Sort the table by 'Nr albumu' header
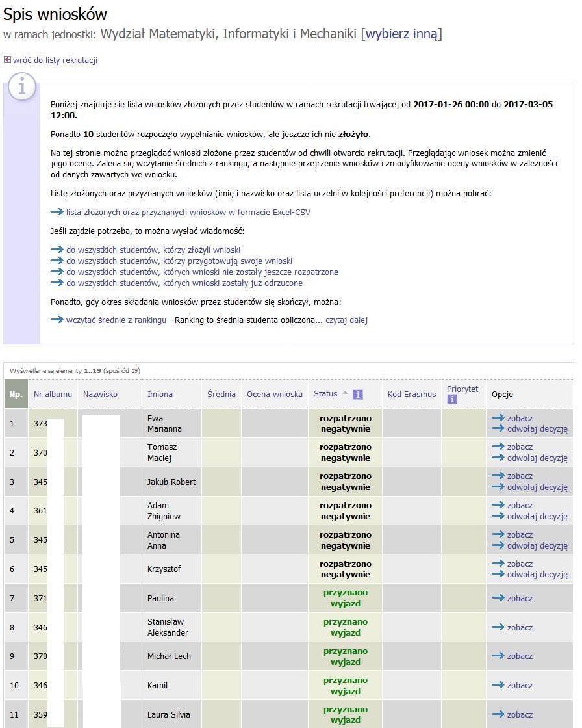582x728 pixels. point(53,394)
